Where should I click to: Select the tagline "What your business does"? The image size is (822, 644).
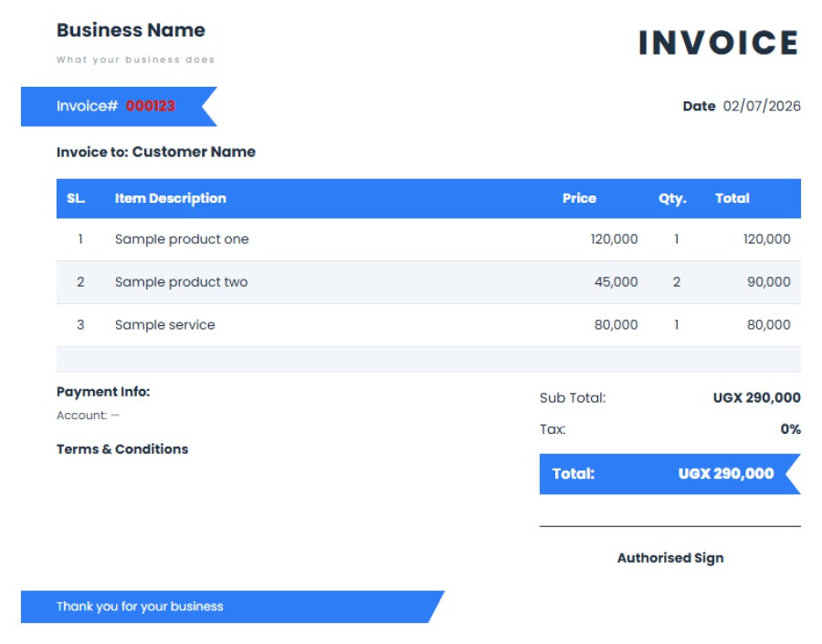[x=135, y=59]
